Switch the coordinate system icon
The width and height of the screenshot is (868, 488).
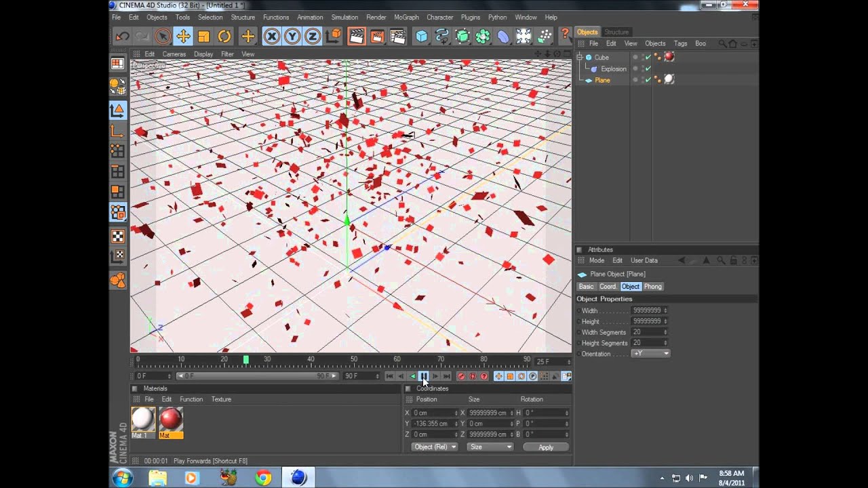[x=334, y=37]
